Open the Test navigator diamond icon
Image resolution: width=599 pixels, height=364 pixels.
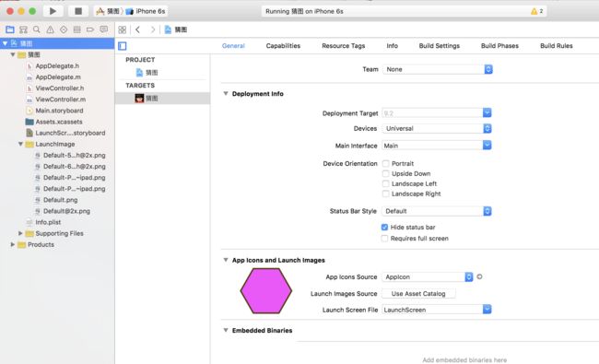click(64, 29)
